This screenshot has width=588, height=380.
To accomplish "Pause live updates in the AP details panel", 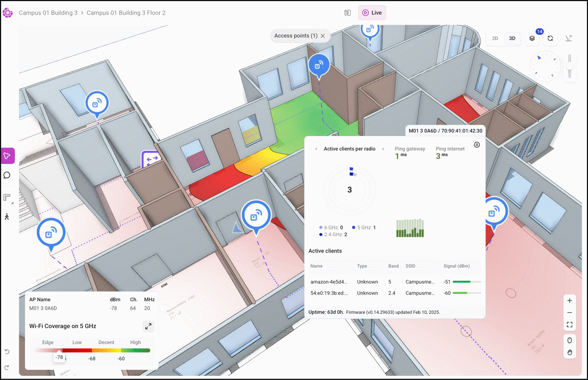I will (477, 145).
